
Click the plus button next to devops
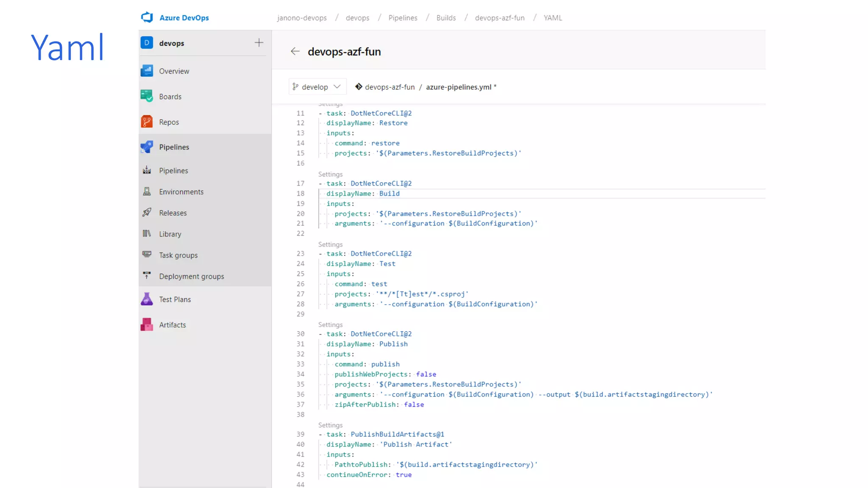[259, 43]
